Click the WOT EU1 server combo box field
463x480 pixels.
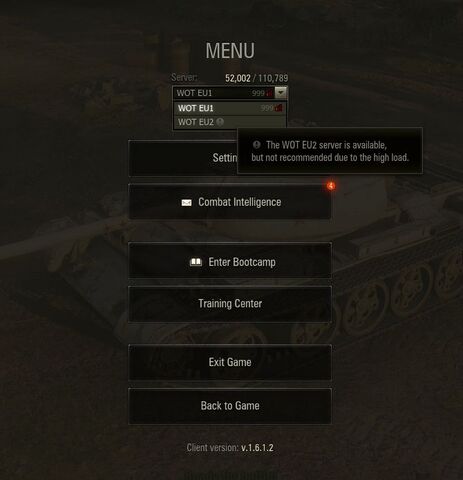(x=230, y=93)
